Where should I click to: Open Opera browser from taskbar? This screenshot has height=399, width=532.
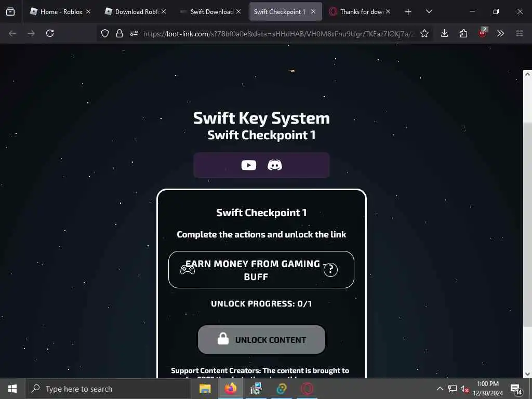[x=307, y=389]
